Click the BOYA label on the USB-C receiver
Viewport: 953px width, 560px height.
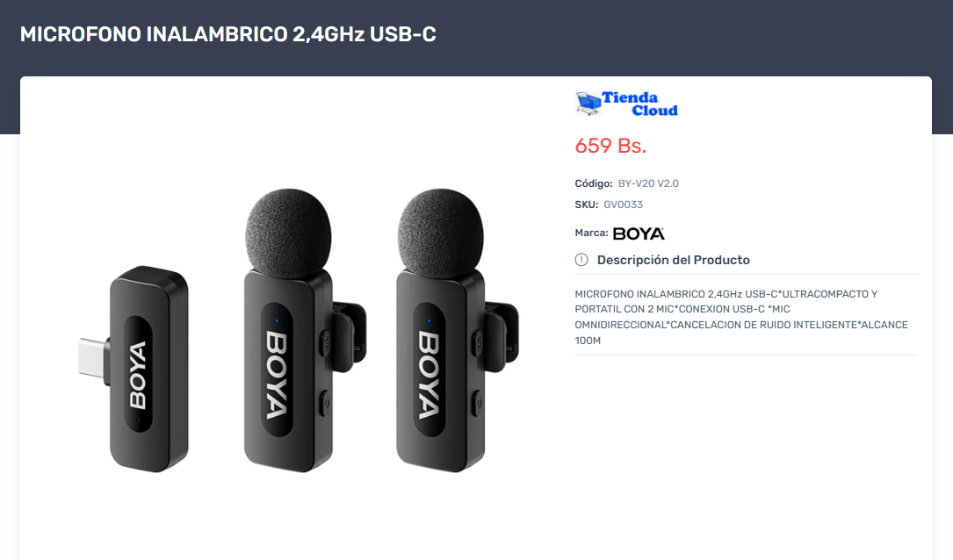[x=138, y=375]
